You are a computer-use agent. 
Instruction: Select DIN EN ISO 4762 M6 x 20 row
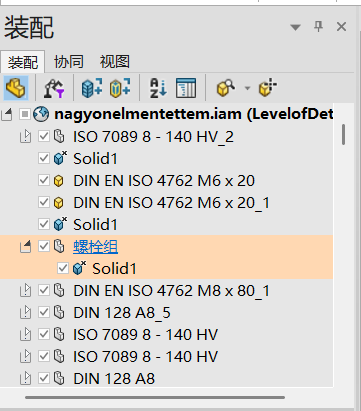coord(164,181)
